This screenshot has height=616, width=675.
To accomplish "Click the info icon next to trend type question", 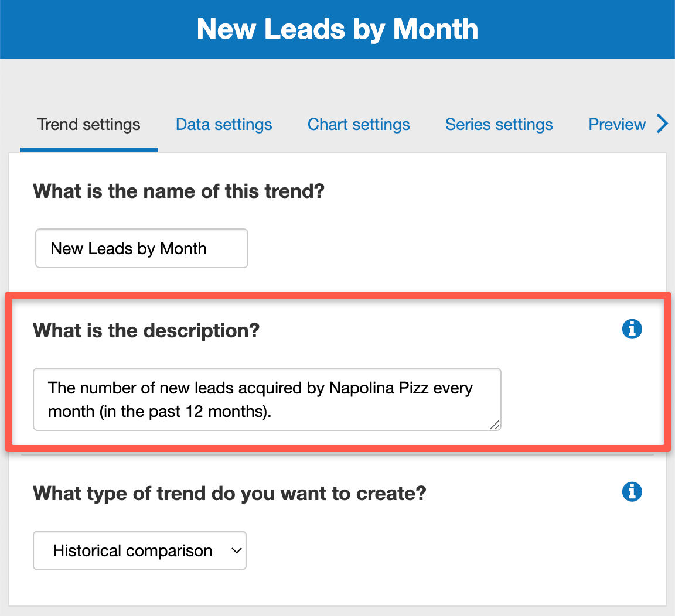I will (632, 492).
